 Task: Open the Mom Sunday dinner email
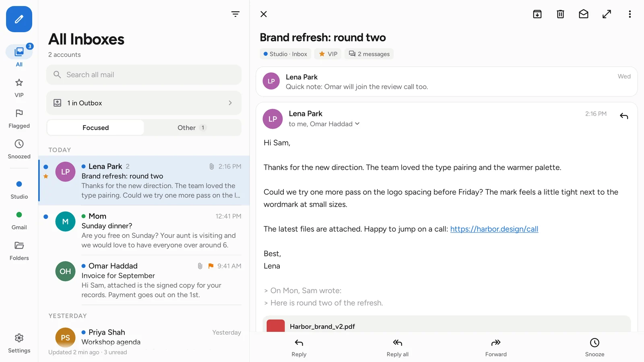pyautogui.click(x=144, y=230)
